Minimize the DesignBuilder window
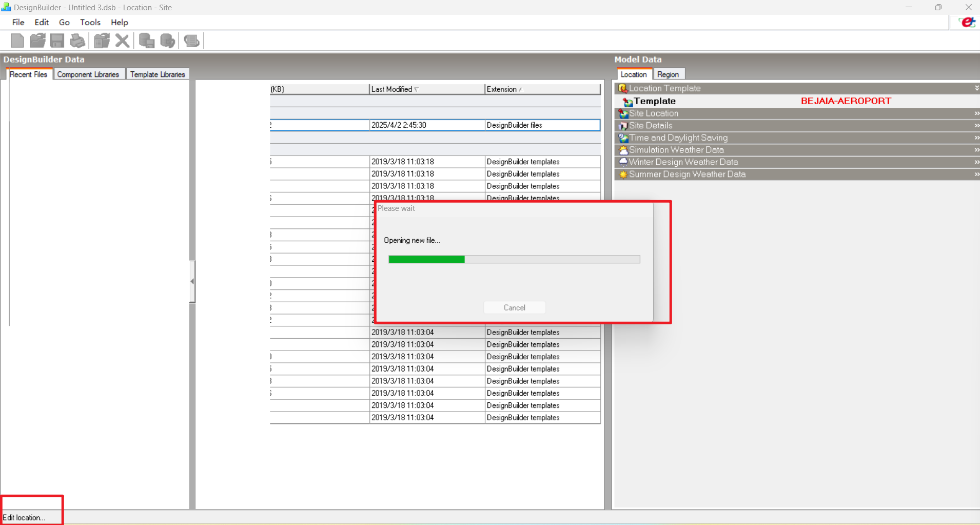The height and width of the screenshot is (525, 980). pos(909,7)
